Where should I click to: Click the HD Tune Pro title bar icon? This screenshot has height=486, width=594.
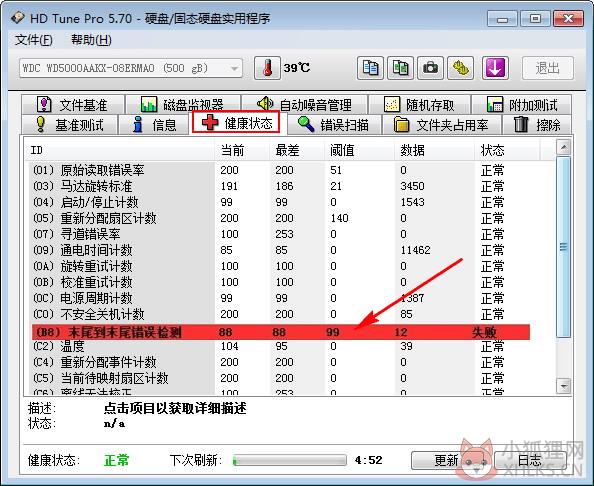point(17,18)
